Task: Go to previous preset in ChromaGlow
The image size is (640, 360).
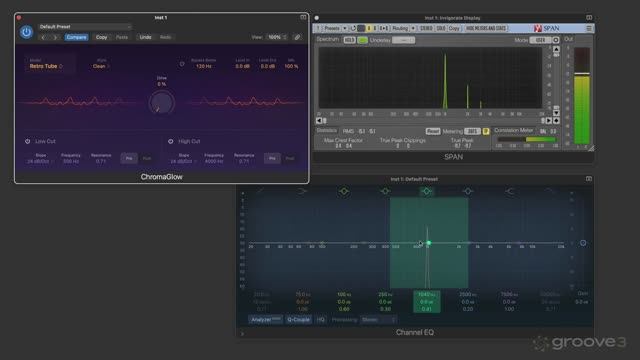Action: coord(43,37)
